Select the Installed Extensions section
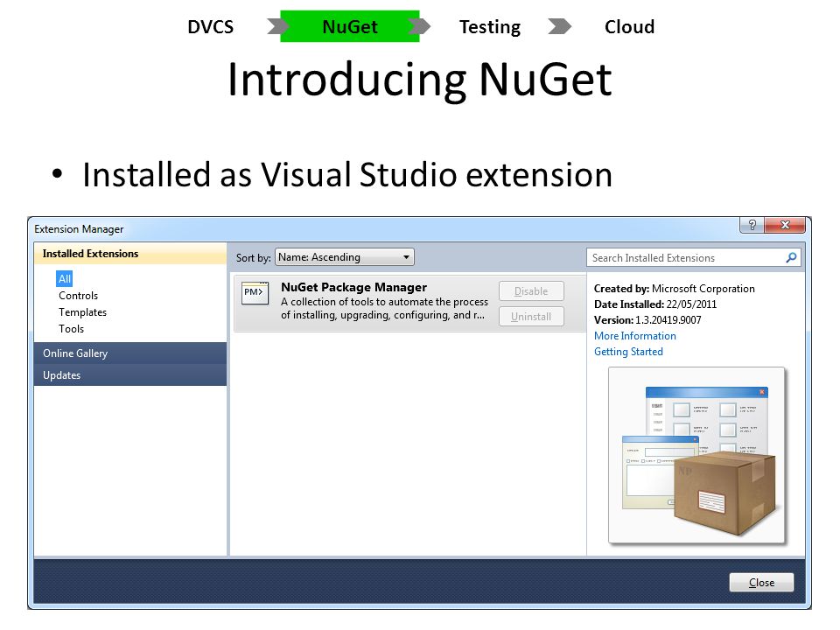 coord(130,254)
